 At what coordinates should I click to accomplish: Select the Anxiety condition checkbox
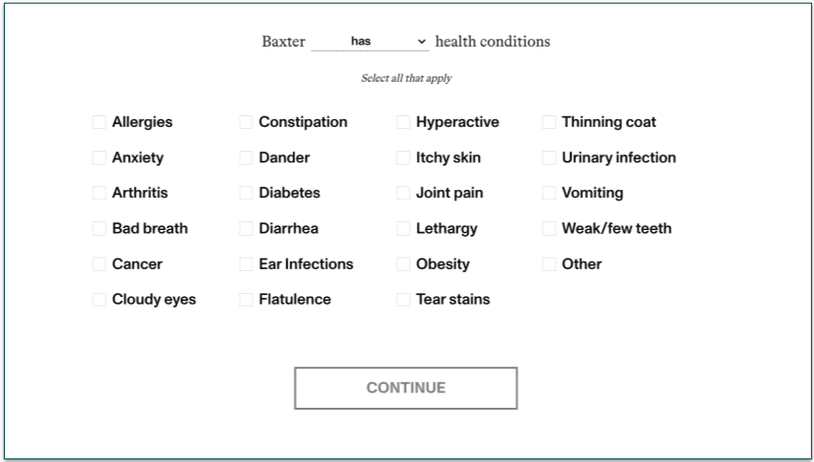[99, 158]
